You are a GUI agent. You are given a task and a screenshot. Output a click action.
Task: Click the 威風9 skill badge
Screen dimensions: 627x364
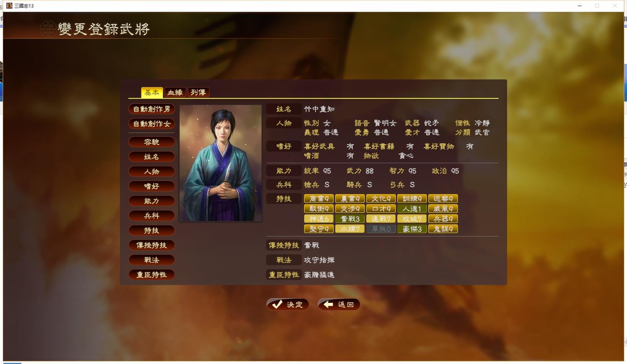tap(443, 209)
